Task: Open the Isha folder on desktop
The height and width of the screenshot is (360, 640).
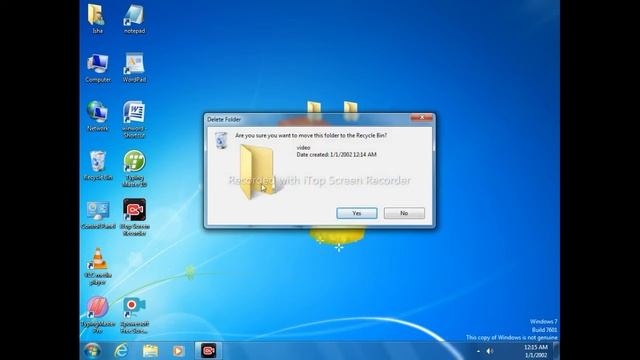Action: pos(97,18)
